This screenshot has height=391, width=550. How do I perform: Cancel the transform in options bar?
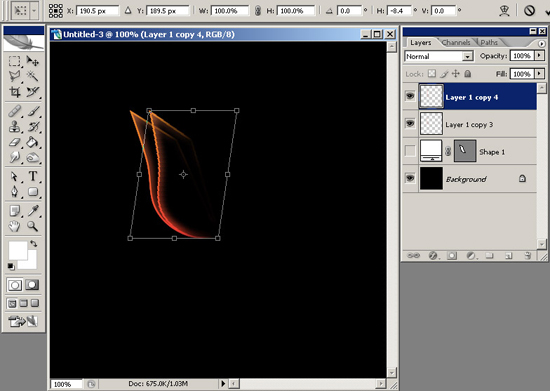pyautogui.click(x=529, y=11)
